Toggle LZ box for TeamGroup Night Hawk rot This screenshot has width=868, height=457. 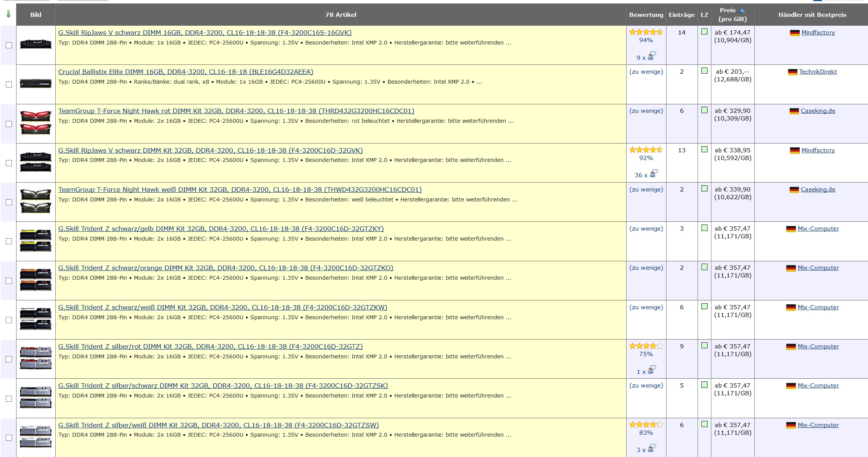704,110
